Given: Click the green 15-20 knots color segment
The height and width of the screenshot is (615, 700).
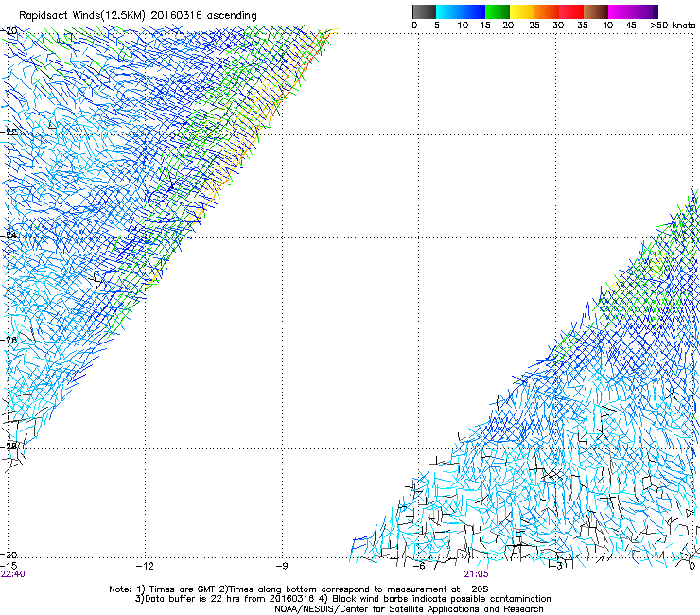Looking at the screenshot, I should 498,11.
